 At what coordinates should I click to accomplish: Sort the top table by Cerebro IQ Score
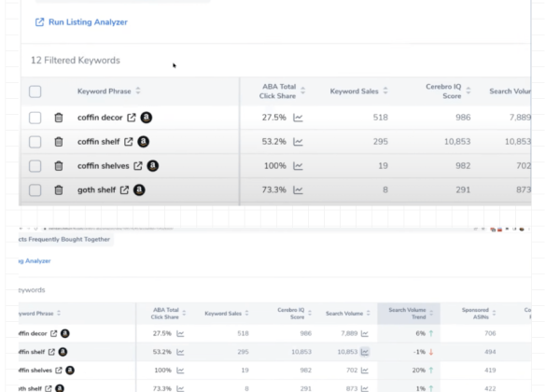click(469, 91)
